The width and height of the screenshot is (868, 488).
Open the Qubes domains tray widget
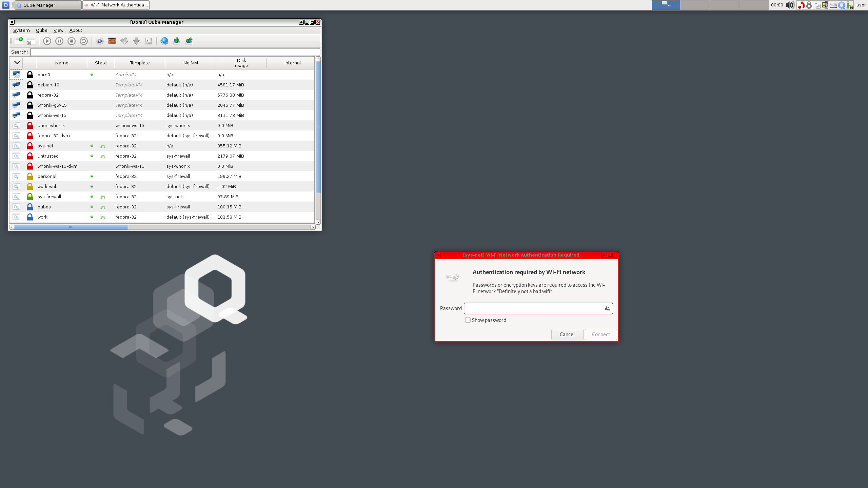(841, 5)
